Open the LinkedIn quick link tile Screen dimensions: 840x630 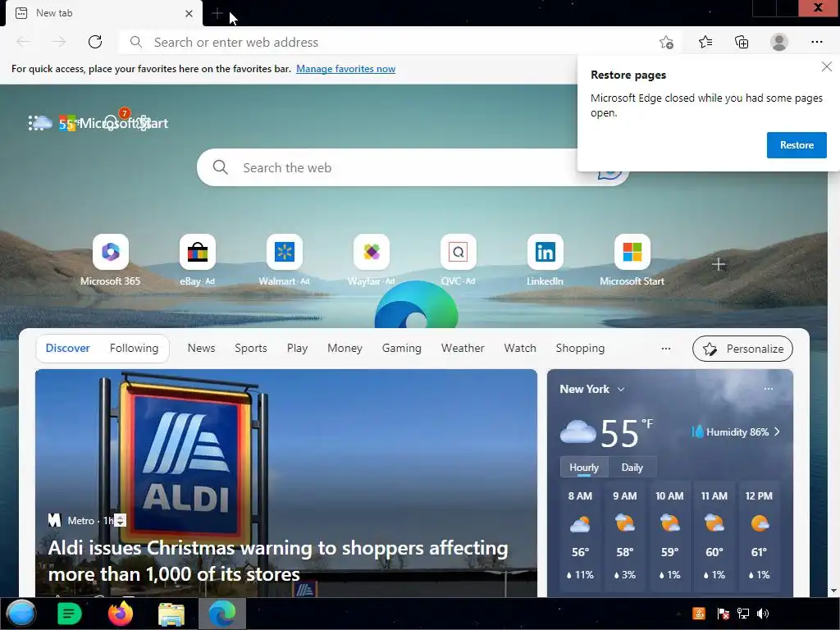pos(545,260)
